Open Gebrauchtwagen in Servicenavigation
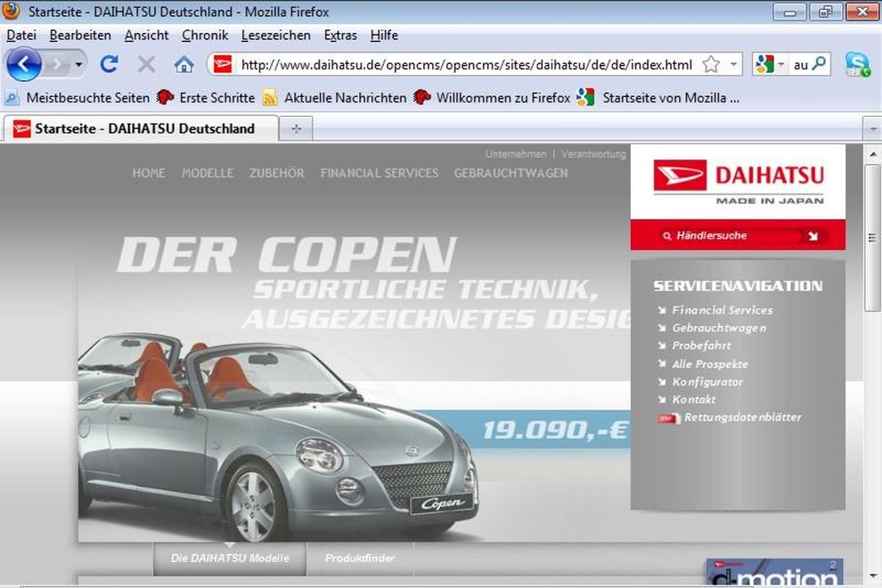Image resolution: width=882 pixels, height=588 pixels. coord(719,328)
